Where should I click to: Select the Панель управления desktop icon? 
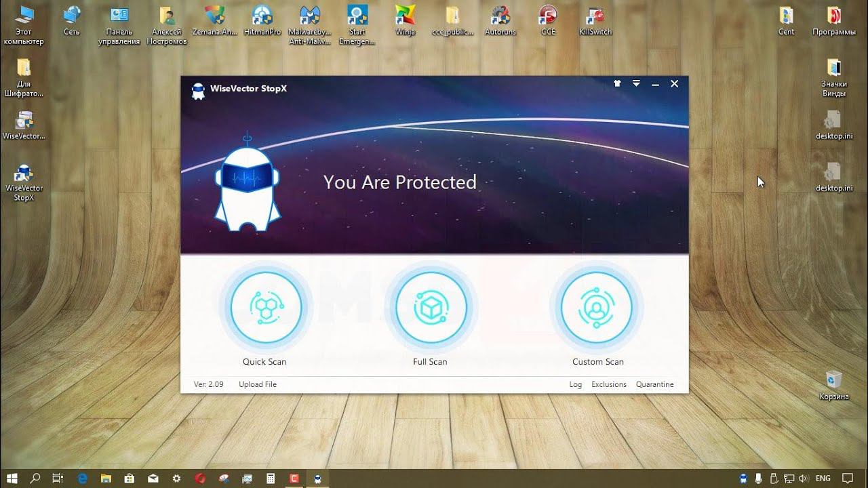[119, 25]
